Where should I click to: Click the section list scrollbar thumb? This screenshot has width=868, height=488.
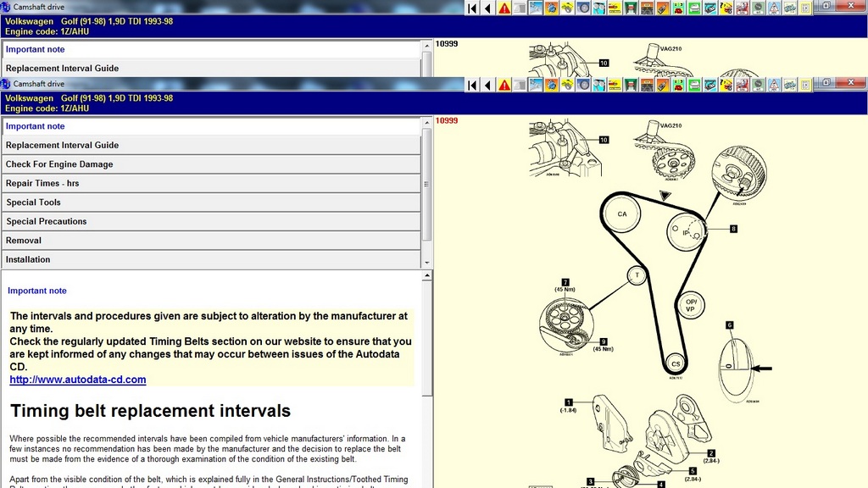pyautogui.click(x=426, y=183)
